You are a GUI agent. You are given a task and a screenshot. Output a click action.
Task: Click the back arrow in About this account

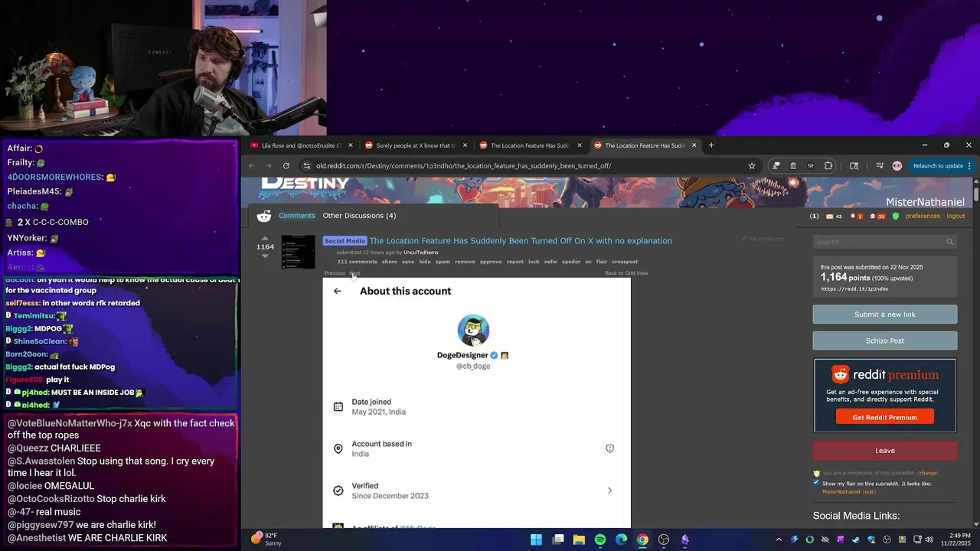point(338,291)
